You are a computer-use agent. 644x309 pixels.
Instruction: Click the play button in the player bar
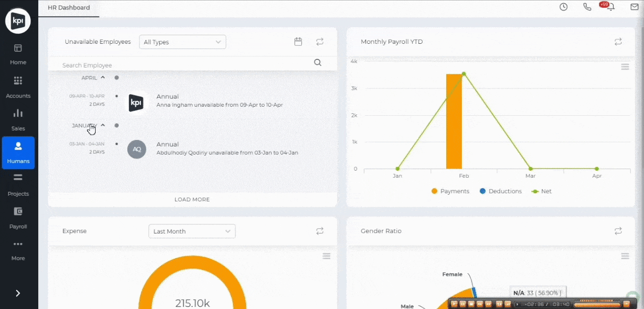pyautogui.click(x=454, y=303)
